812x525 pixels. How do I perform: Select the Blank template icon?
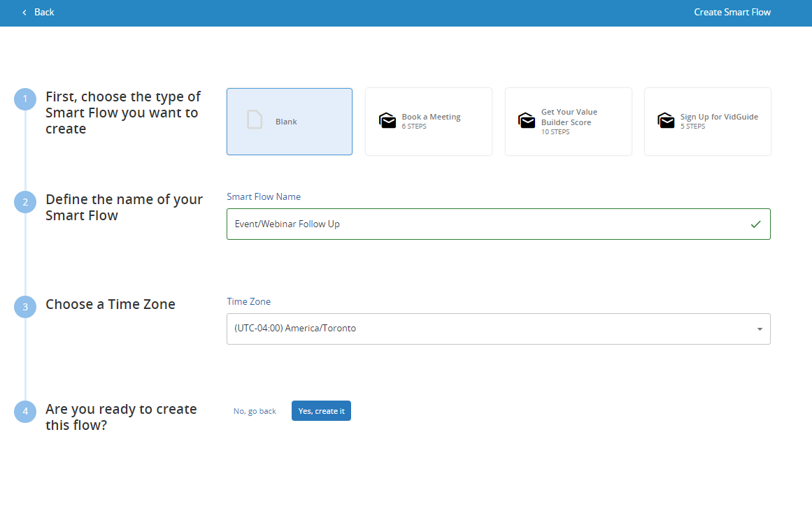[x=255, y=120]
